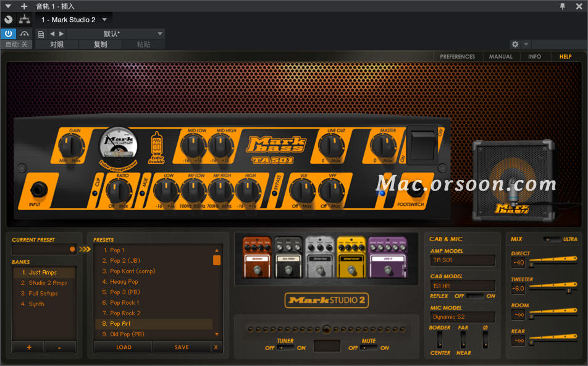Toggle the CLIP LED on the amp
The width and height of the screenshot is (588, 366).
coord(95,194)
